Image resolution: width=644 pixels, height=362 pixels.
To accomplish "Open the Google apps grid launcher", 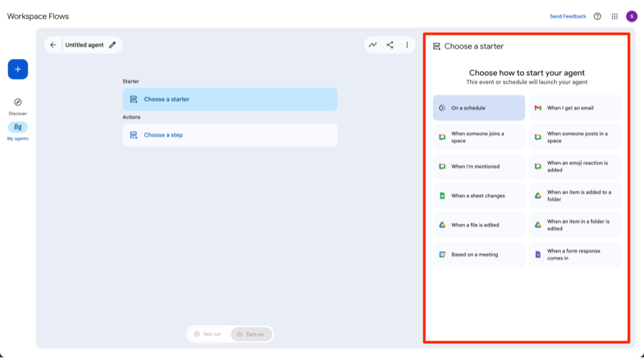I will tap(614, 16).
